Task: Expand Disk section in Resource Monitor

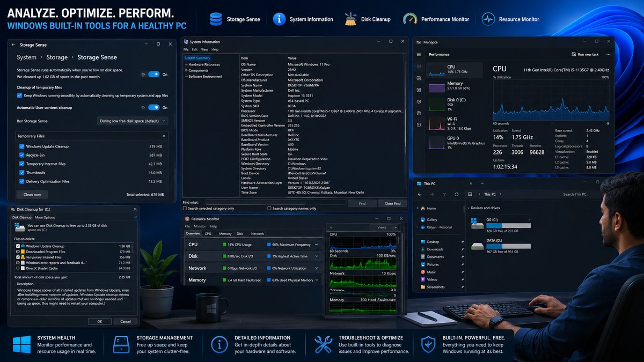Action: (x=317, y=256)
